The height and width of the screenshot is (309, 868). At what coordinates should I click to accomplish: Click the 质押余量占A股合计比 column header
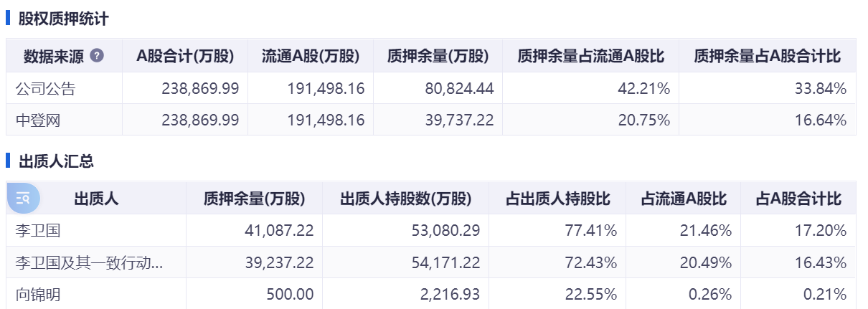768,57
